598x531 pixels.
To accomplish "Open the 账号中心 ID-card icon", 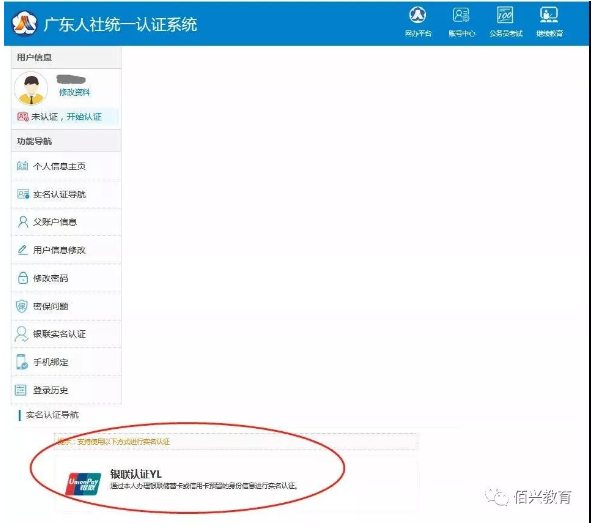I will 461,15.
